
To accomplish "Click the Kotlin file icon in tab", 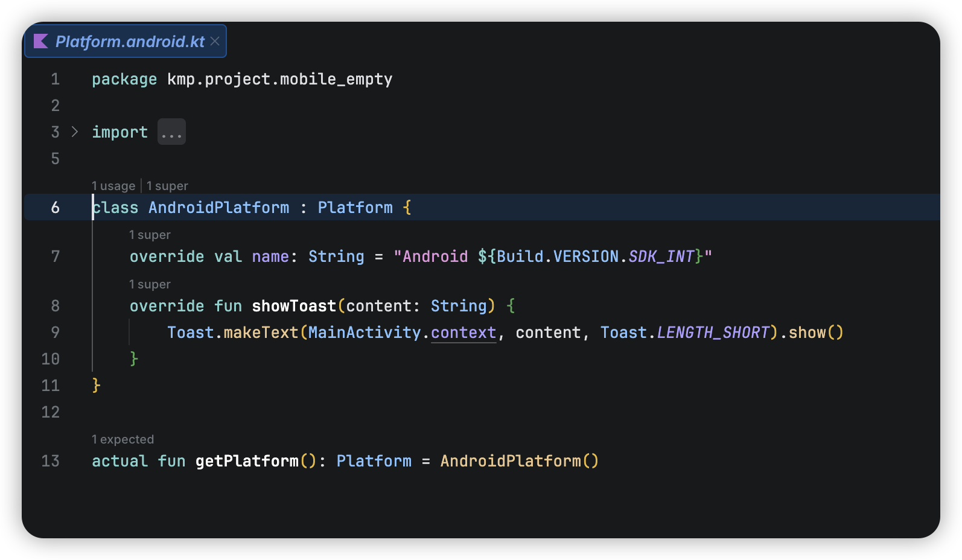I will pyautogui.click(x=41, y=41).
